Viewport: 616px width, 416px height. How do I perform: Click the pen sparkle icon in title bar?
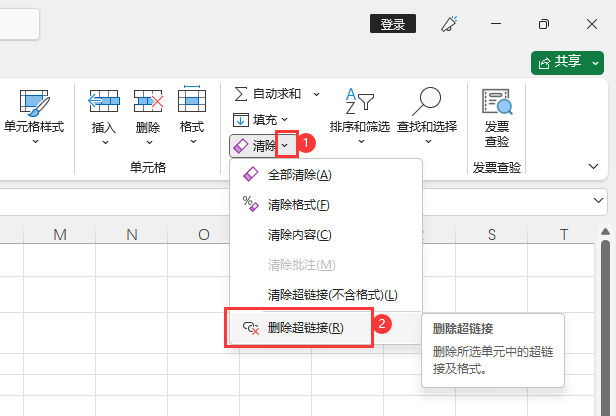[x=450, y=24]
